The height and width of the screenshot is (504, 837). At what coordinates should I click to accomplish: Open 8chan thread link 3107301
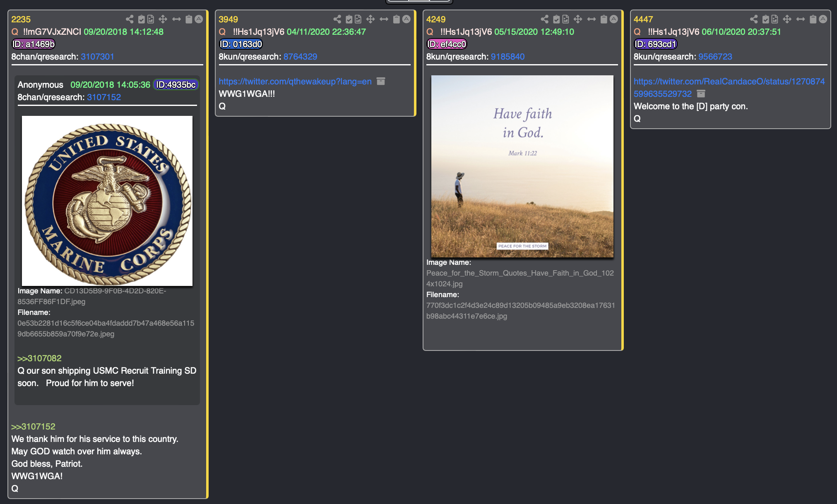[97, 57]
